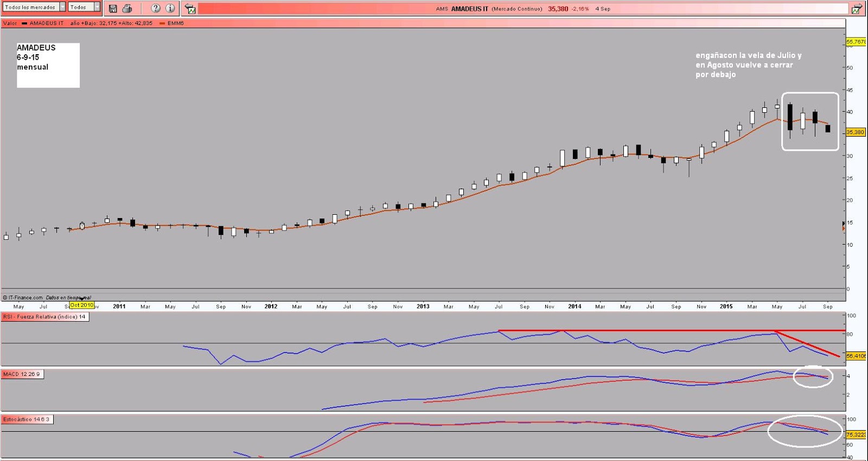Screen dimensions: 868x461
Task: Click the '2015' year label on time axis
Action: click(x=726, y=306)
